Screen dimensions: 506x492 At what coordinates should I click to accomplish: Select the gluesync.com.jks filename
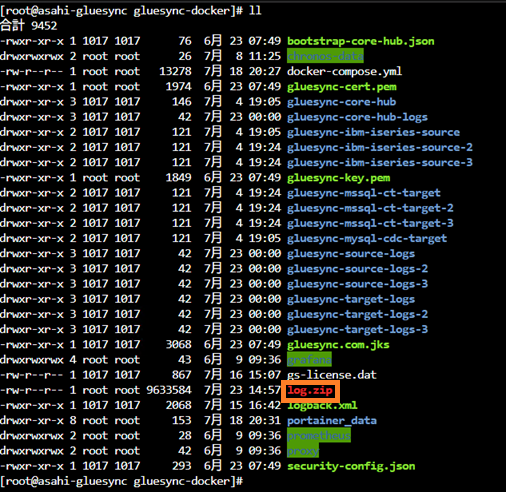pyautogui.click(x=338, y=344)
